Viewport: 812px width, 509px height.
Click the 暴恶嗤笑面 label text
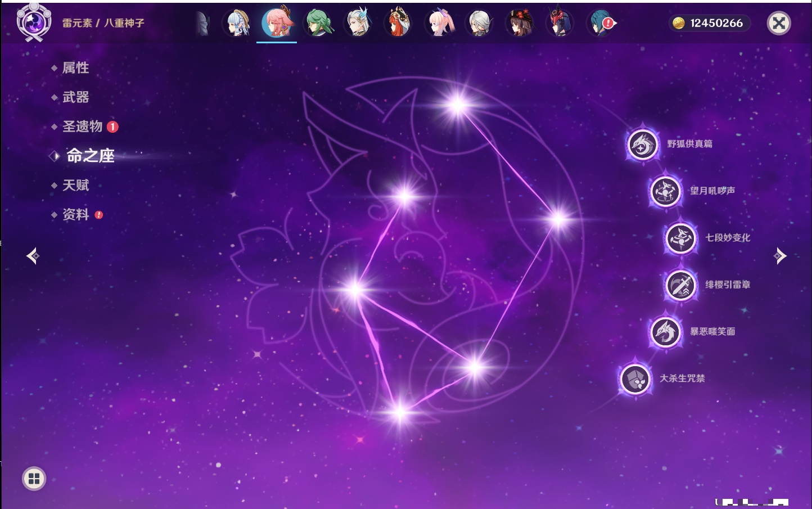tap(712, 332)
